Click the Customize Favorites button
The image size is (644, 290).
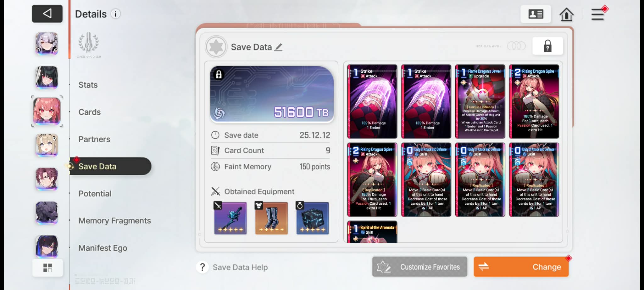click(420, 267)
